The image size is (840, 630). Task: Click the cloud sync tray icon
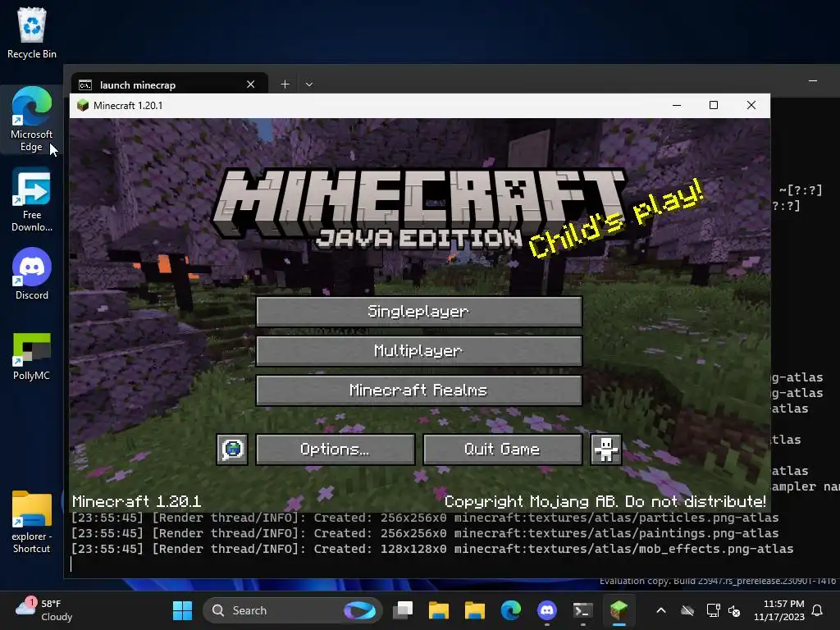click(687, 610)
